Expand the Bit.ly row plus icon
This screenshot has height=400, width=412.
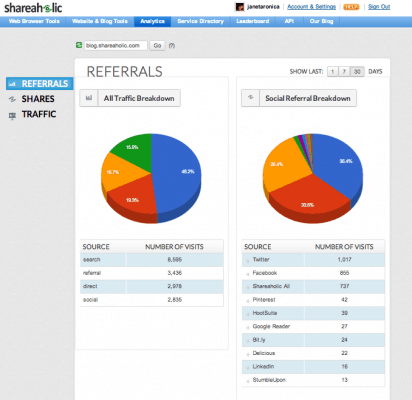248,340
